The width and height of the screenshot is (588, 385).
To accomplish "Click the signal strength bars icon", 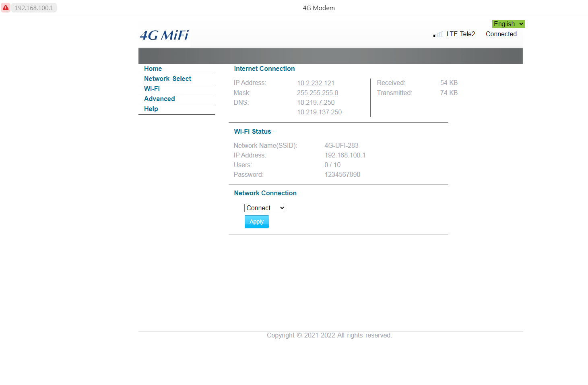I will click(438, 35).
